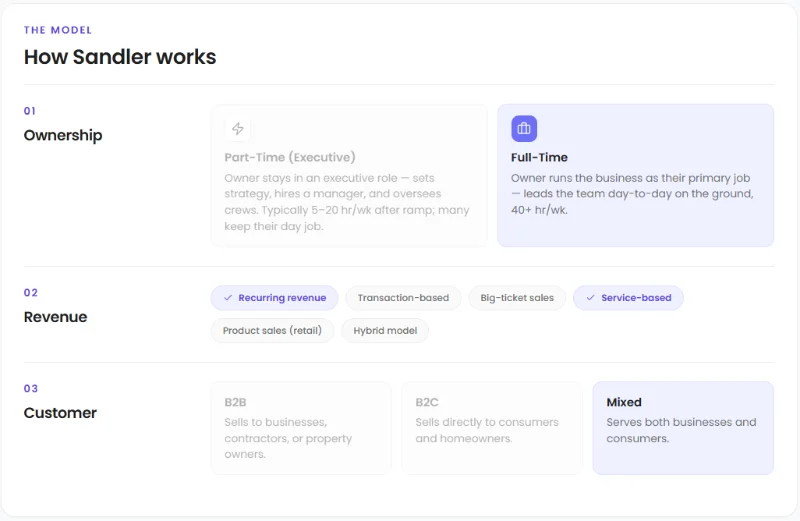The image size is (800, 521).
Task: Toggle the Service-based chip
Action: pyautogui.click(x=628, y=297)
